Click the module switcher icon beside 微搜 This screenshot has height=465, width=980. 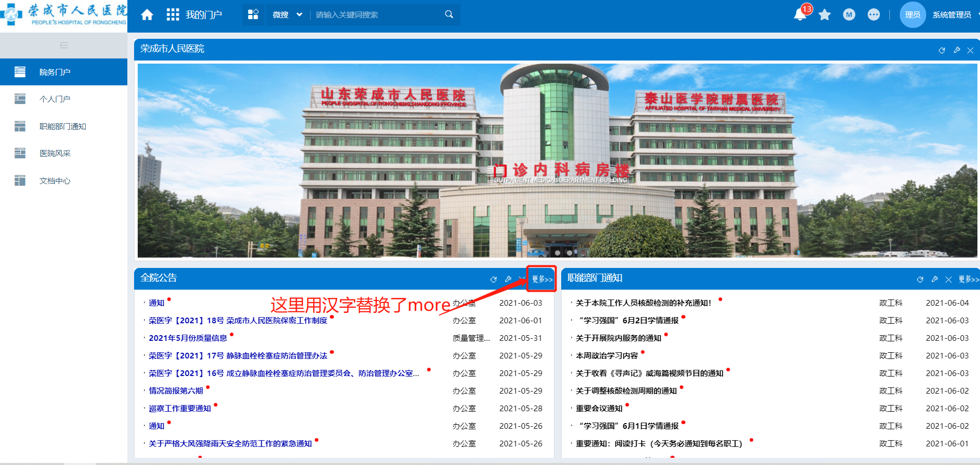(x=253, y=14)
